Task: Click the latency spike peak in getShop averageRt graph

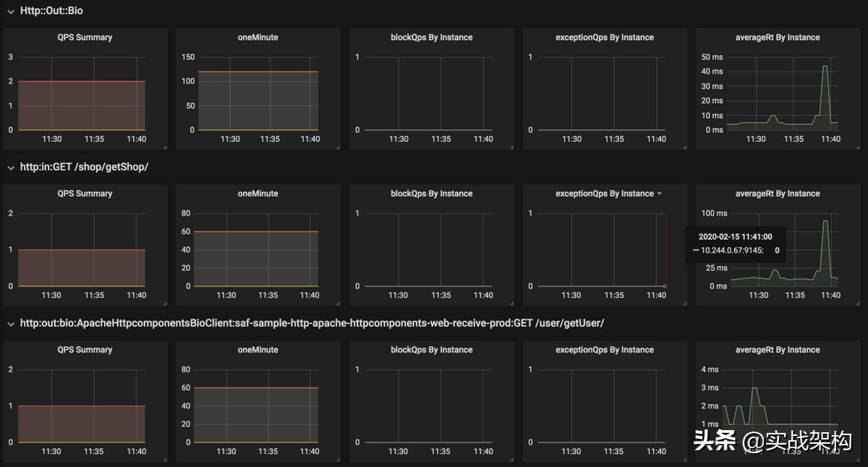Action: (825, 222)
